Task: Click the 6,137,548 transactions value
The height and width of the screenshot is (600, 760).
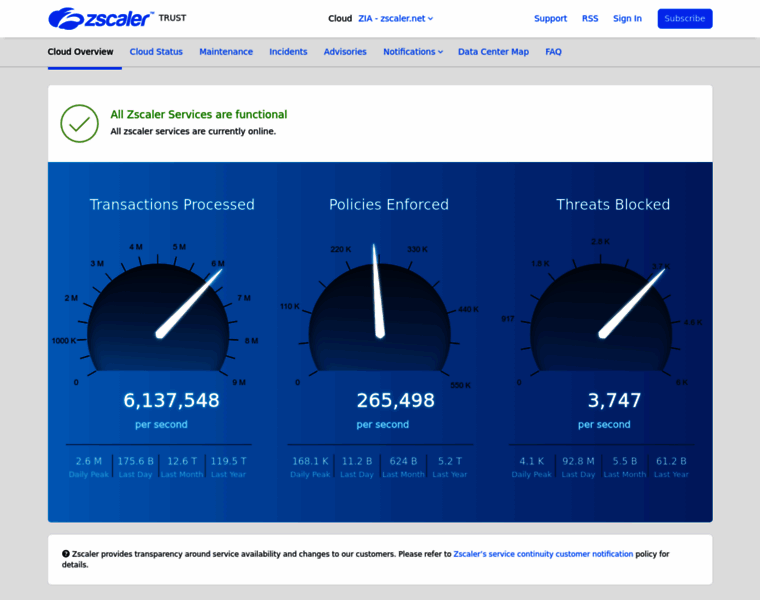Action: [x=172, y=400]
